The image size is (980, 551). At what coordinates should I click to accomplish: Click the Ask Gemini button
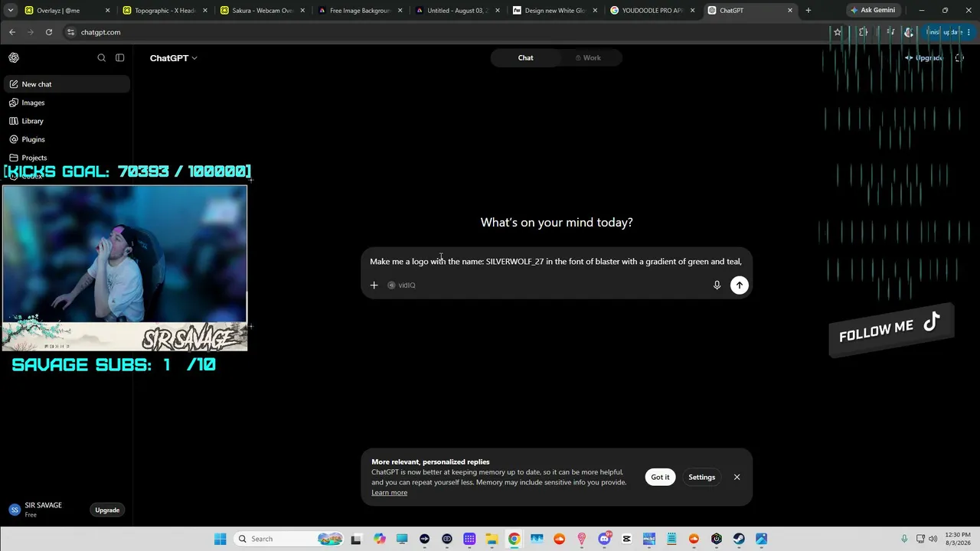pyautogui.click(x=872, y=11)
